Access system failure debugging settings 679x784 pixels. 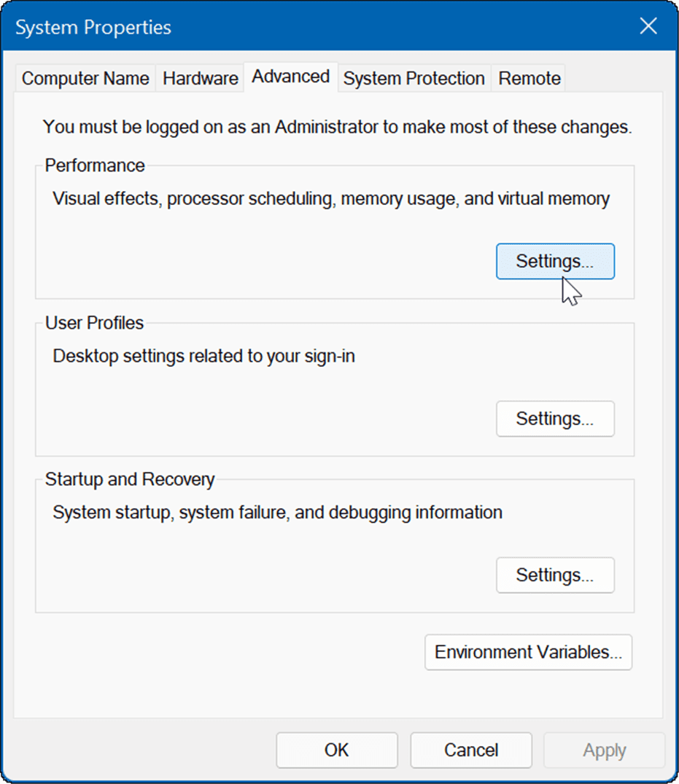[554, 575]
